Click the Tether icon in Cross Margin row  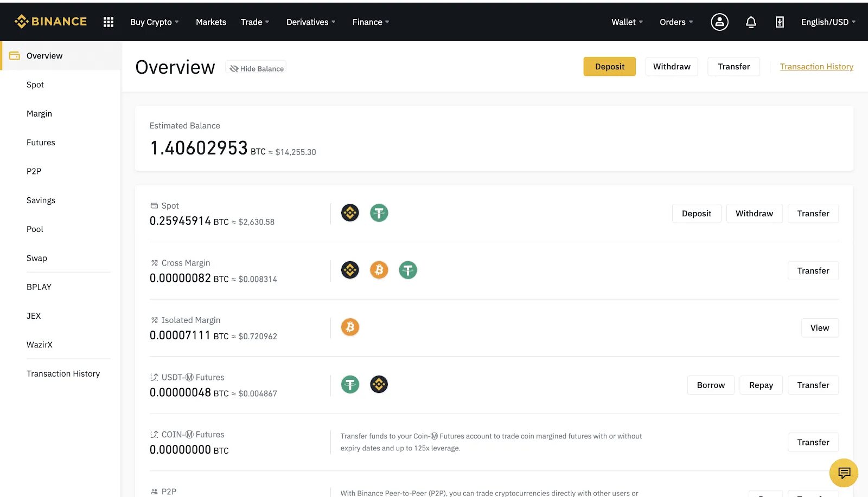[x=408, y=269]
